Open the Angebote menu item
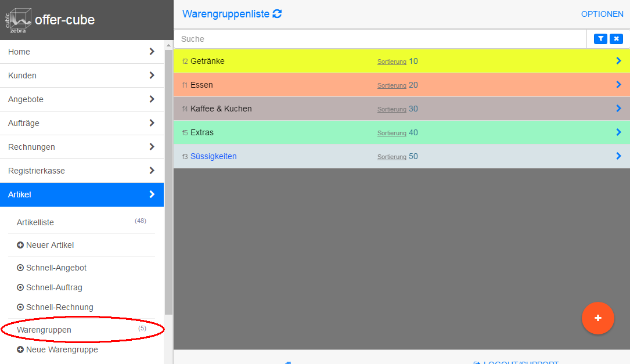This screenshot has width=630, height=364. (x=26, y=99)
